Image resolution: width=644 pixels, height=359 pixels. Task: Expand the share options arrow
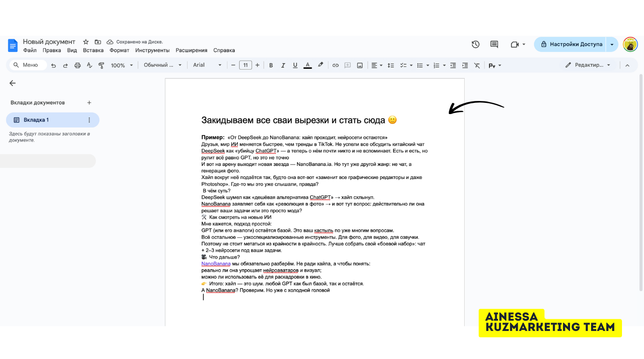coord(612,44)
